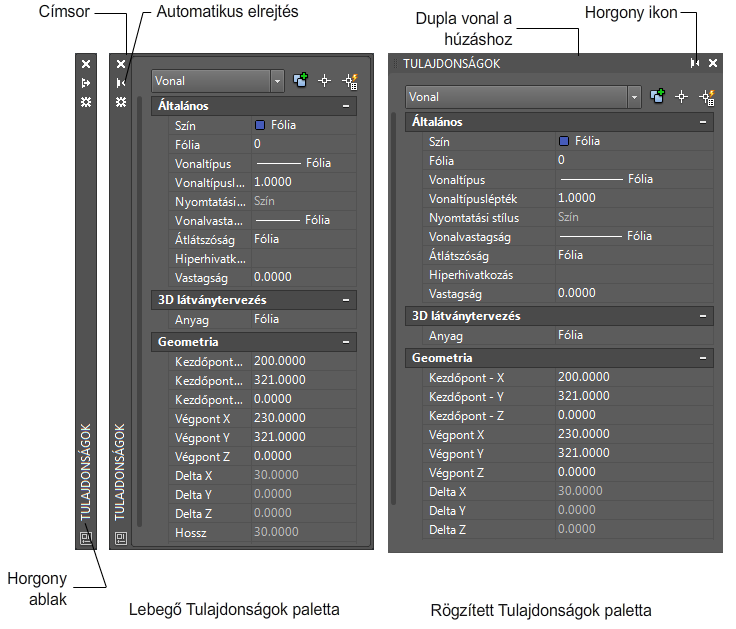Click the docked palette vertical scrollbar

coord(393,308)
